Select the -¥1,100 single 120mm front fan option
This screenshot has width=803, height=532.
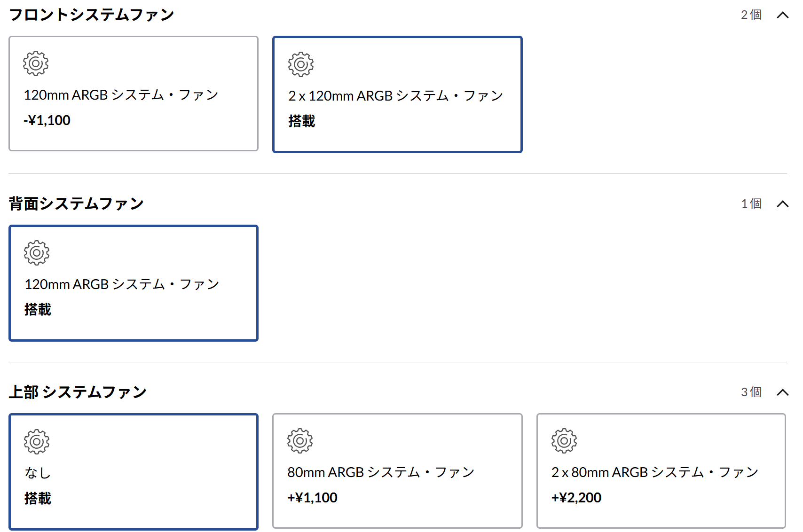click(x=134, y=94)
